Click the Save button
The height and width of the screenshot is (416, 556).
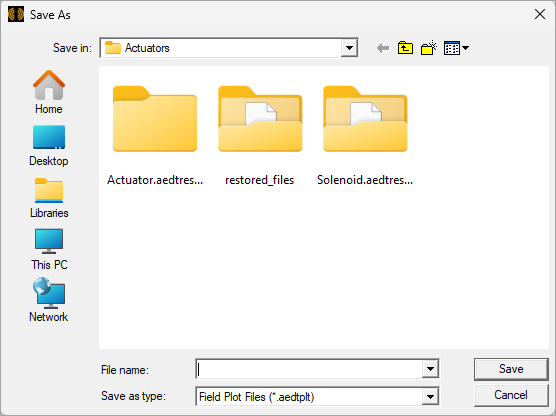(x=511, y=369)
